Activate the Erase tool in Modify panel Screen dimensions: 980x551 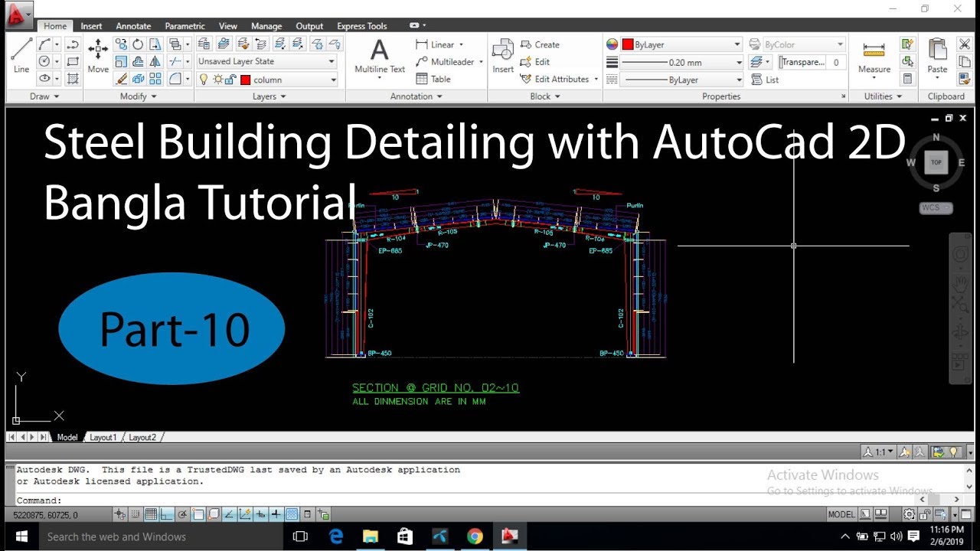(x=121, y=78)
